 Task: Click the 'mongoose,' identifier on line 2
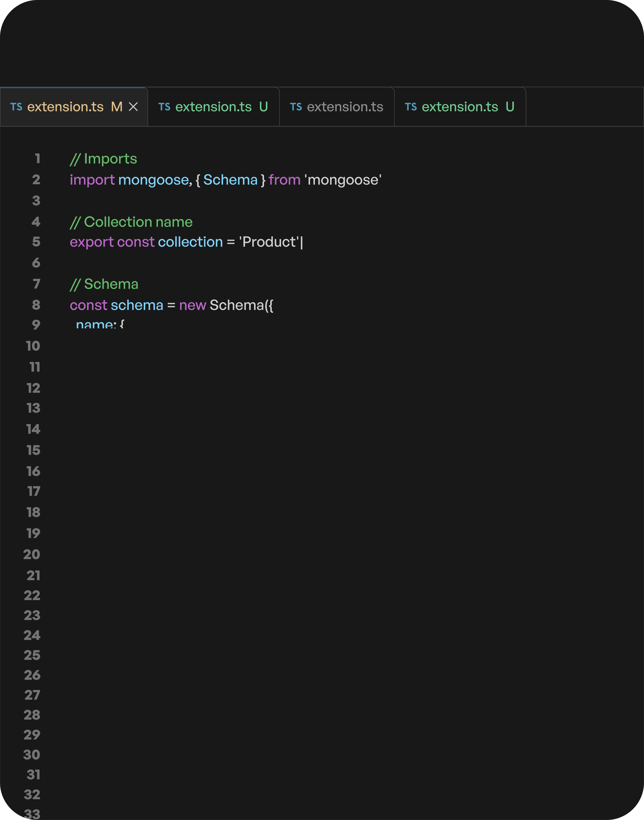(x=155, y=180)
